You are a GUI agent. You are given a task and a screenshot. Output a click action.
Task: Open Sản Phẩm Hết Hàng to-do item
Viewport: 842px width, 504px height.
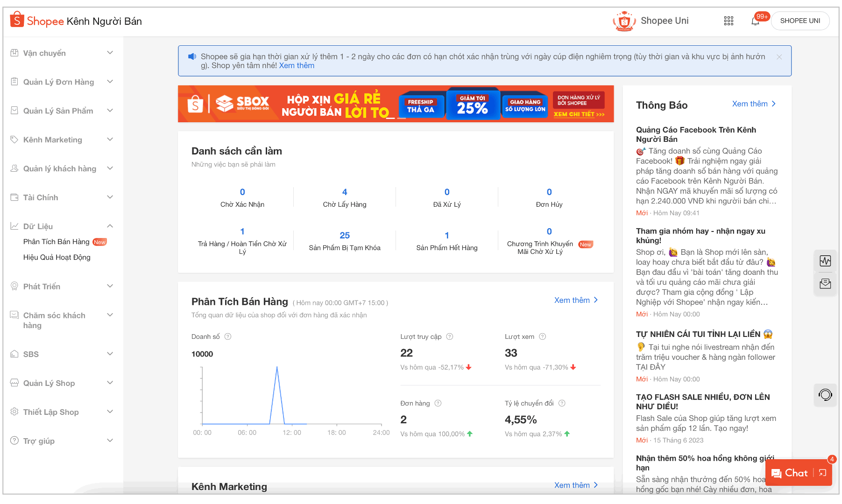pyautogui.click(x=447, y=241)
